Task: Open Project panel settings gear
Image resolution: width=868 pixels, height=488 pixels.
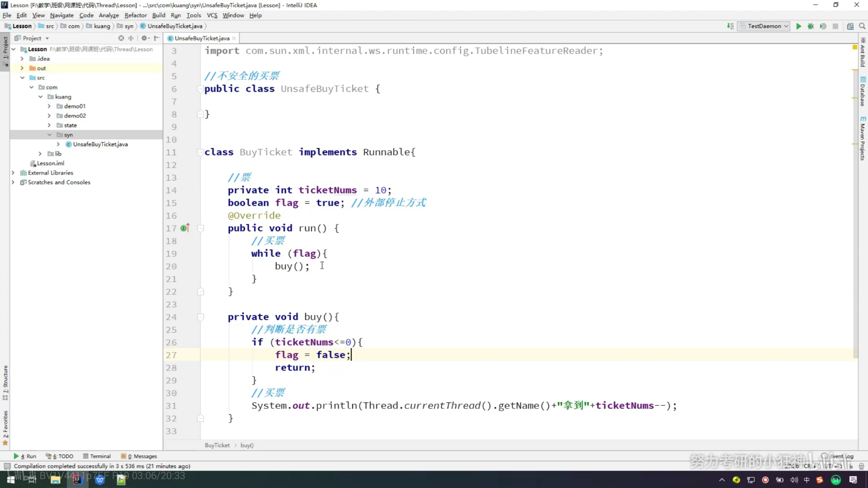Action: click(145, 38)
